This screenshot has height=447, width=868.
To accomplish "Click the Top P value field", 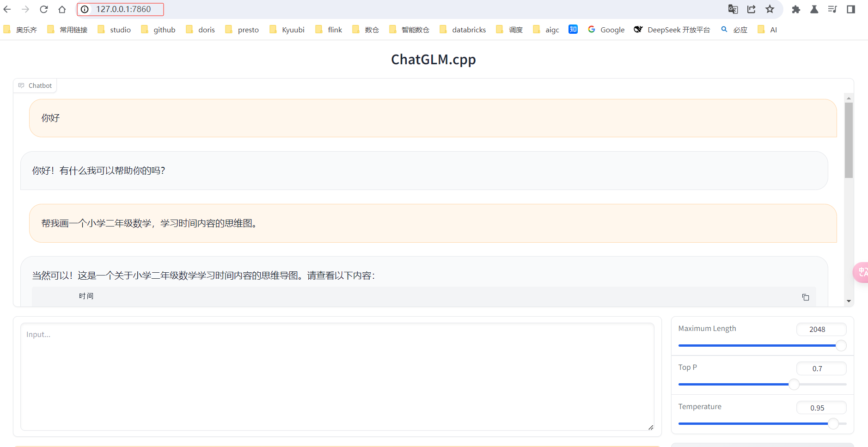I will pos(821,368).
